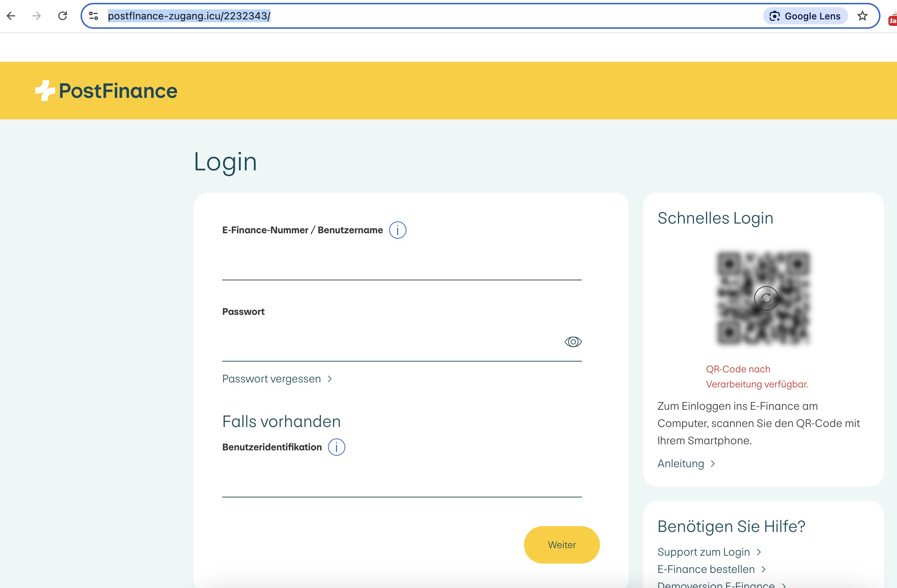This screenshot has height=588, width=897.
Task: Open Support zum Login link
Action: tap(709, 552)
